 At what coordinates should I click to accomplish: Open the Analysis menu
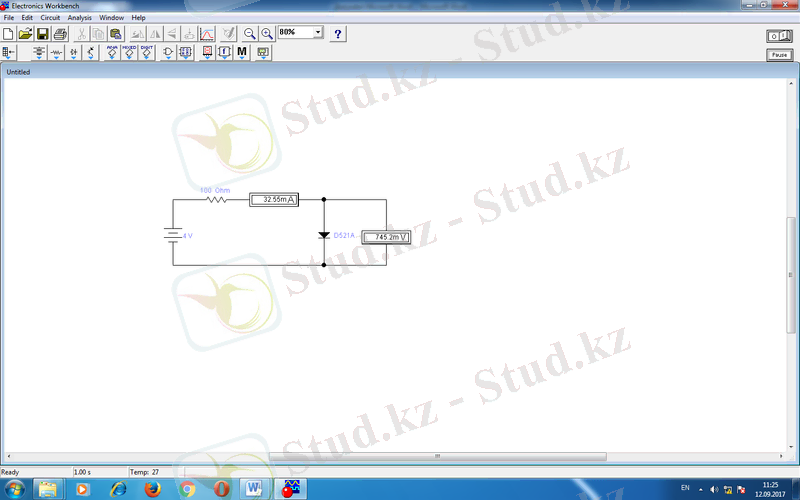coord(80,17)
